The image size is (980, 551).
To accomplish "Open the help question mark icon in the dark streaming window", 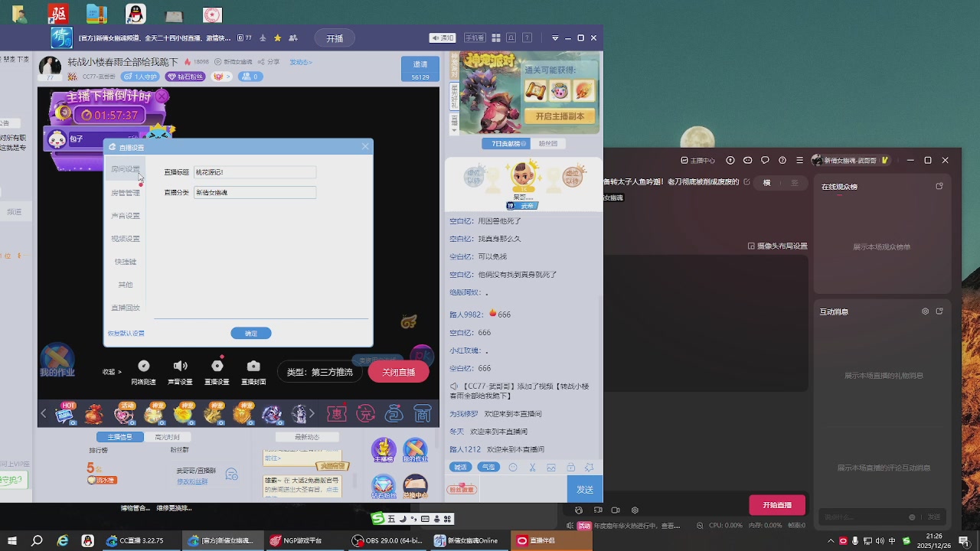I will click(x=782, y=161).
